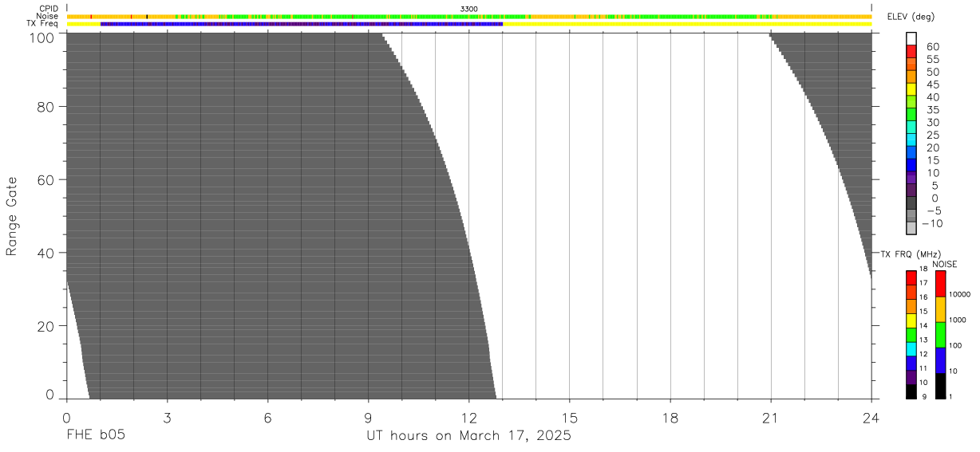Image resolution: width=980 pixels, height=452 pixels.
Task: Click the x-axis tick label '3'
Action: pos(167,418)
